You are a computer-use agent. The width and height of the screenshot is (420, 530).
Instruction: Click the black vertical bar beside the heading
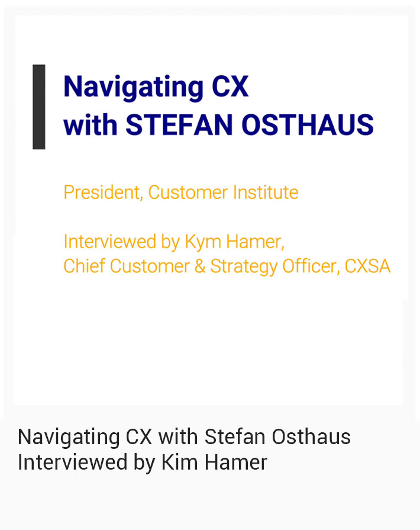click(39, 107)
